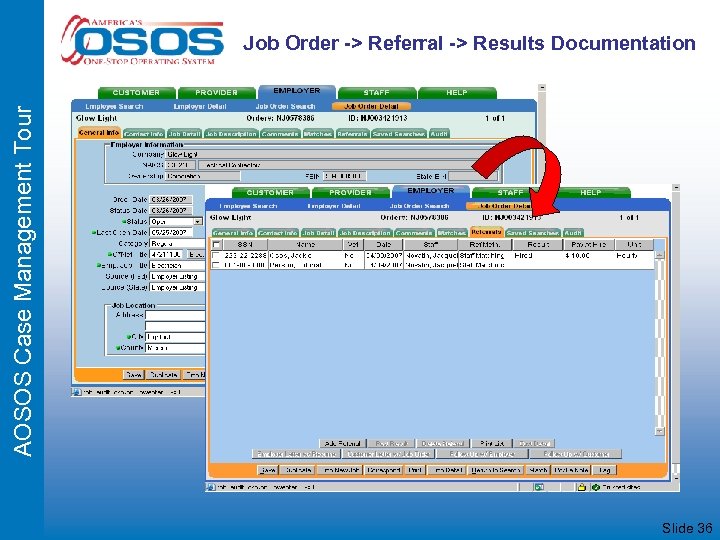
Task: Open Matches sub-tab in the back window
Action: (x=317, y=134)
